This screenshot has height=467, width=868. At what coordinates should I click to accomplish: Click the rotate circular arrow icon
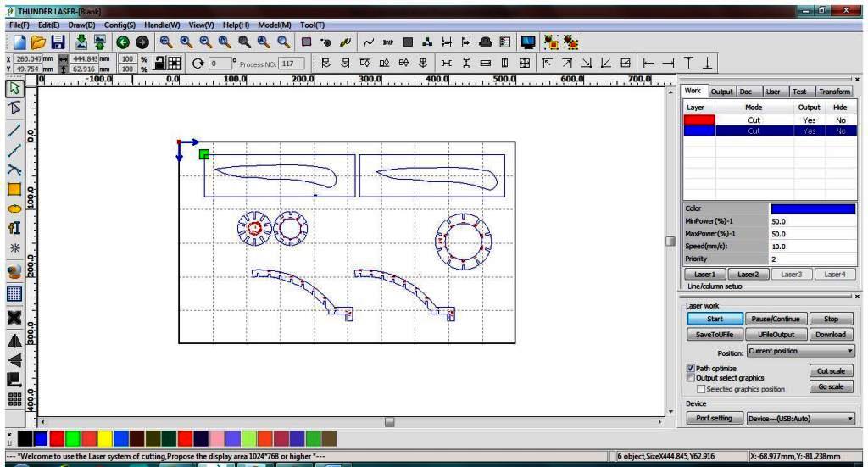point(198,64)
